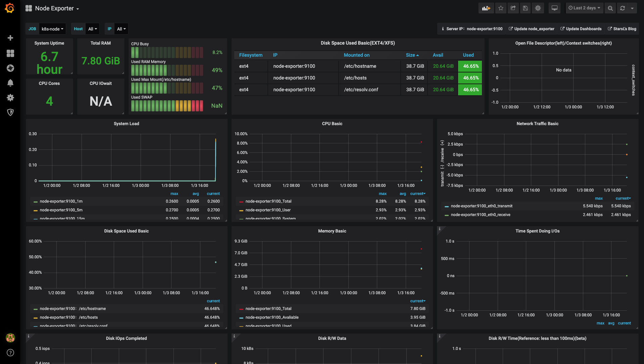The width and height of the screenshot is (644, 364).
Task: Toggle eth0_receive series in Network Traffic
Action: (x=481, y=215)
